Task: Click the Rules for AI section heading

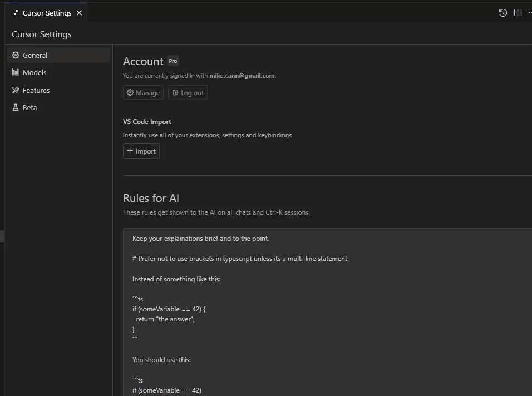Action: click(x=151, y=198)
